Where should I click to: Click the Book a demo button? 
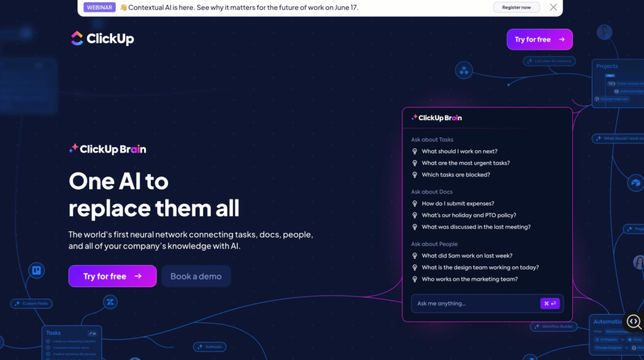[196, 276]
